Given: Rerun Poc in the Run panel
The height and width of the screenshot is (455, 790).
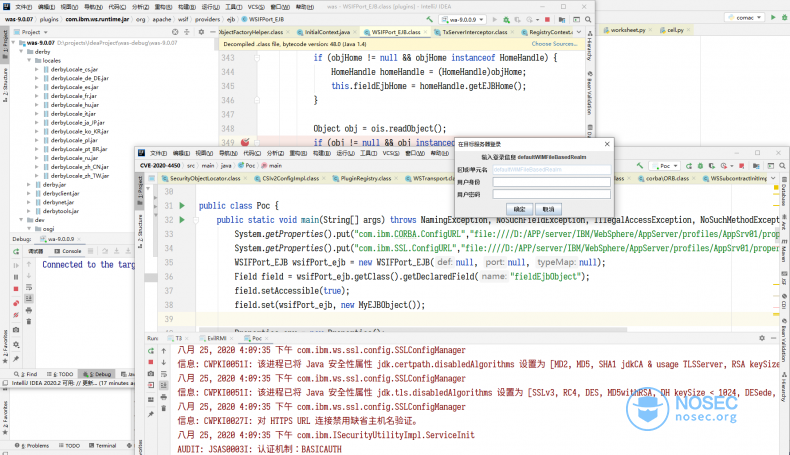Looking at the screenshot, I should 151,351.
